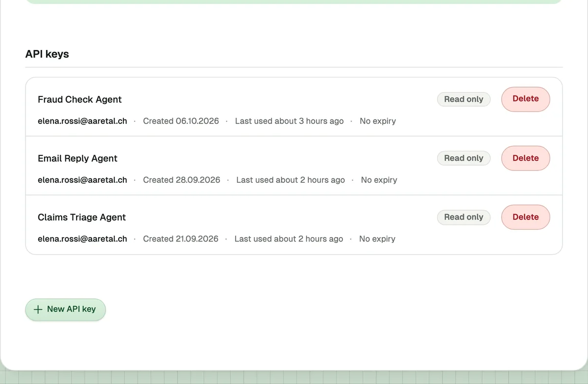Image resolution: width=588 pixels, height=384 pixels.
Task: Click the API keys section heading
Action: coord(47,54)
